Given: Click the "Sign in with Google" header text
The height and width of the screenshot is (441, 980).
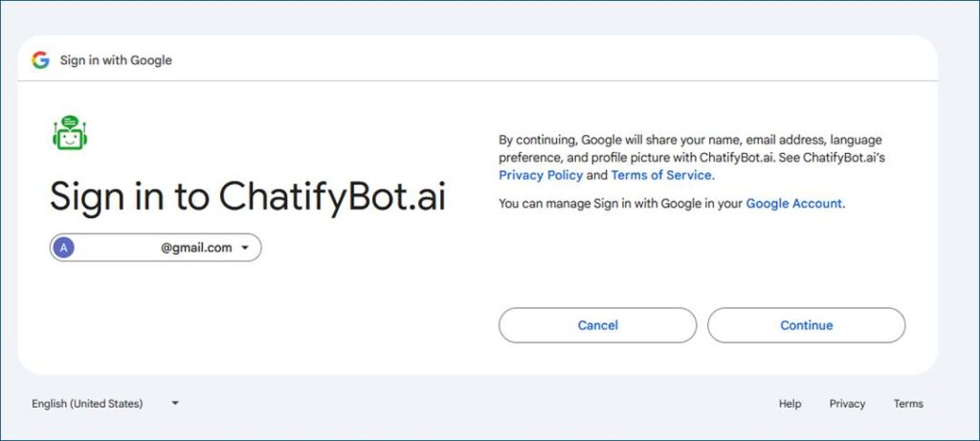Looking at the screenshot, I should [116, 60].
